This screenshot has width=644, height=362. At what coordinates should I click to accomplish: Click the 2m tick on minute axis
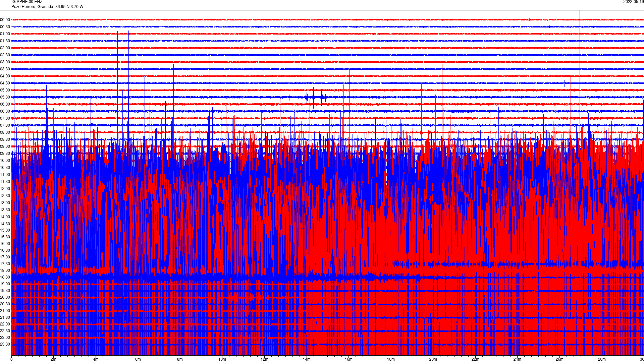pos(54,359)
